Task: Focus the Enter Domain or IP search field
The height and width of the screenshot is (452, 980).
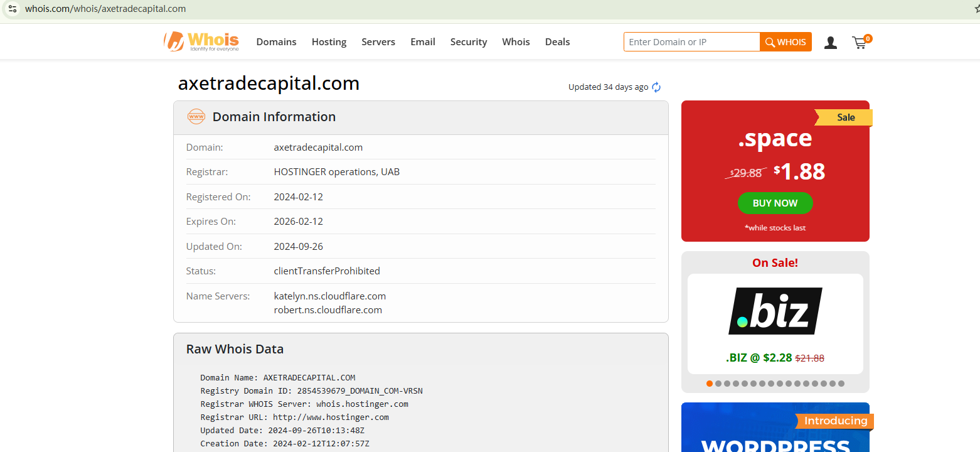Action: [692, 42]
